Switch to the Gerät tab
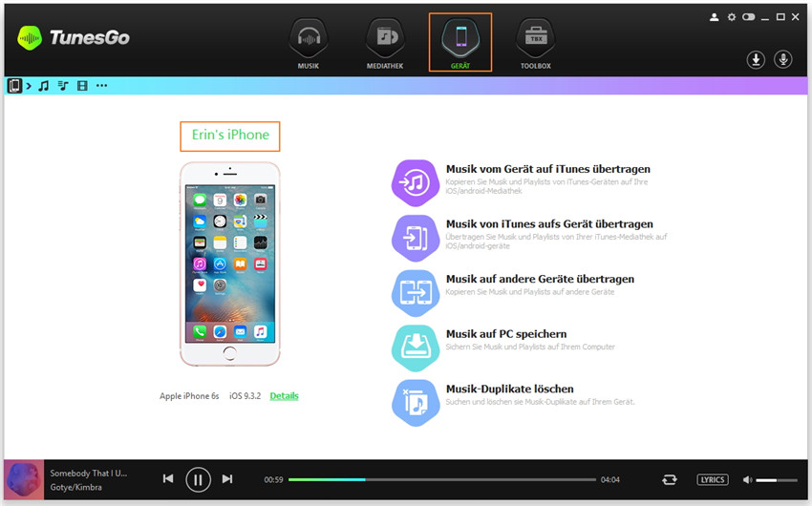The width and height of the screenshot is (812, 506). 460,42
